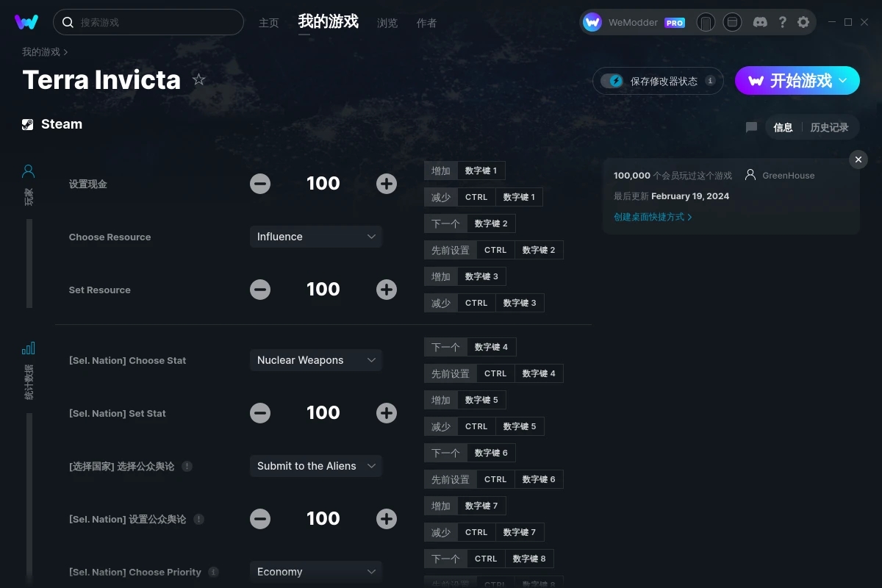Open the Choose Resource Influence dropdown
Image resolution: width=882 pixels, height=588 pixels.
point(316,237)
